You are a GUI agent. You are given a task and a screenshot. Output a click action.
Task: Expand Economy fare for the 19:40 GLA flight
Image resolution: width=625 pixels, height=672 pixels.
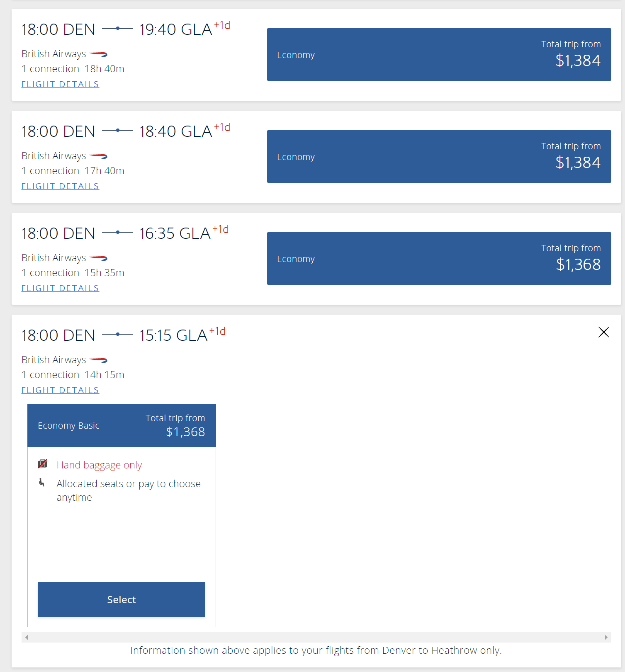tap(439, 54)
